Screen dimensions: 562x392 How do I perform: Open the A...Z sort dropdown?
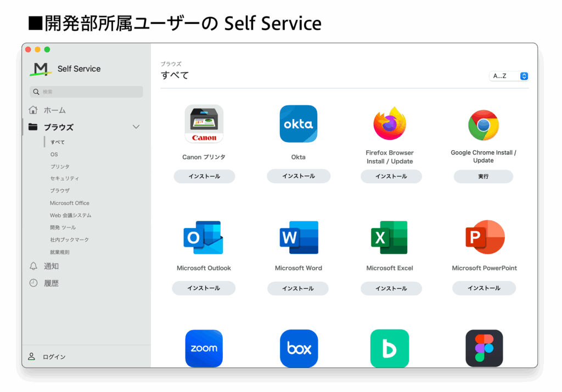pyautogui.click(x=509, y=76)
